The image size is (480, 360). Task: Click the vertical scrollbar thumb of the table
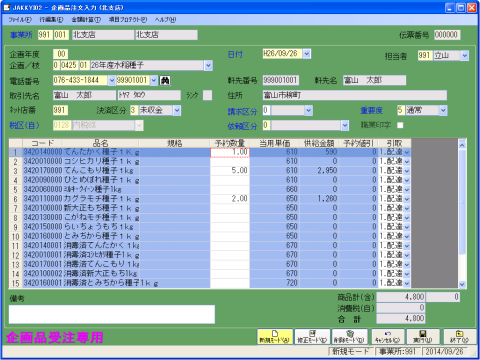[462, 202]
